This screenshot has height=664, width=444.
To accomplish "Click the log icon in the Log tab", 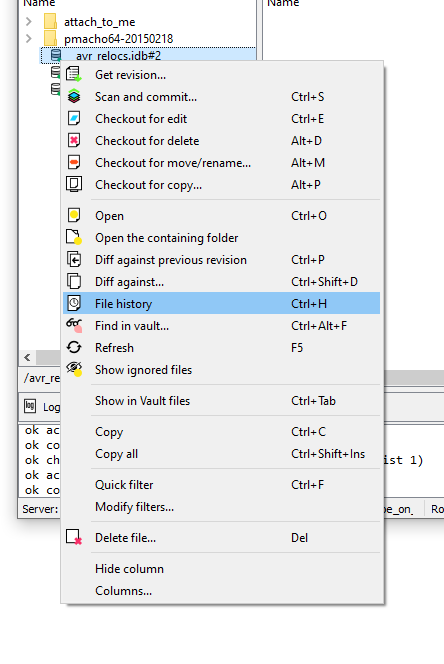I will [30, 407].
